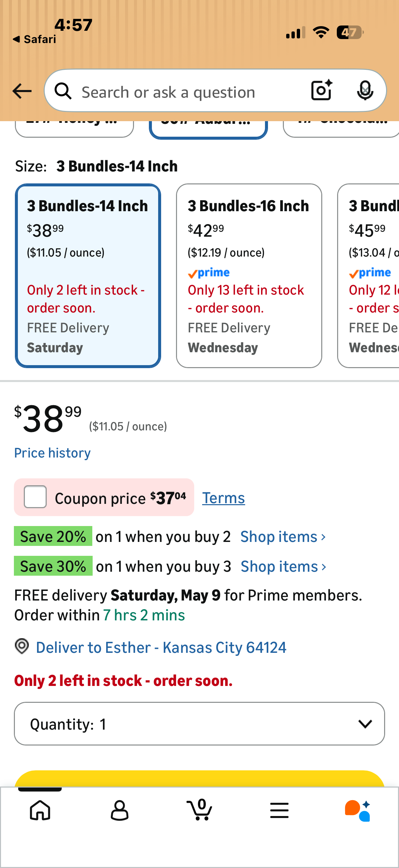Tap the microphone voice search icon
The height and width of the screenshot is (868, 399).
tap(365, 91)
